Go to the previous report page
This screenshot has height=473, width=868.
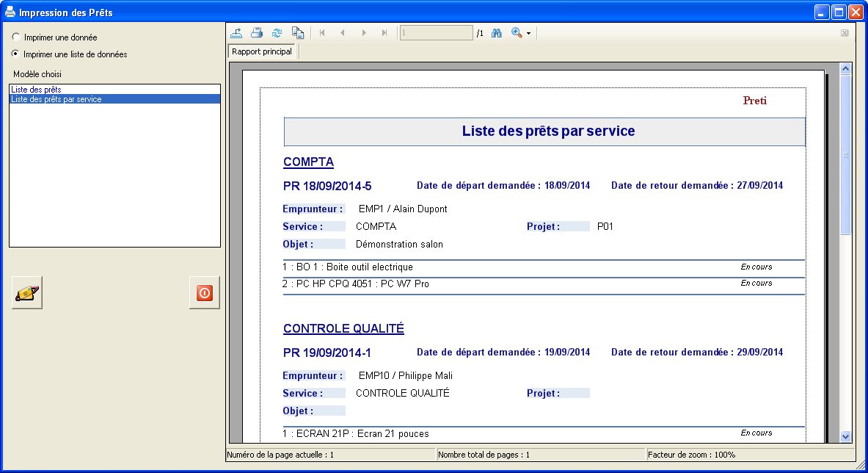(x=343, y=33)
